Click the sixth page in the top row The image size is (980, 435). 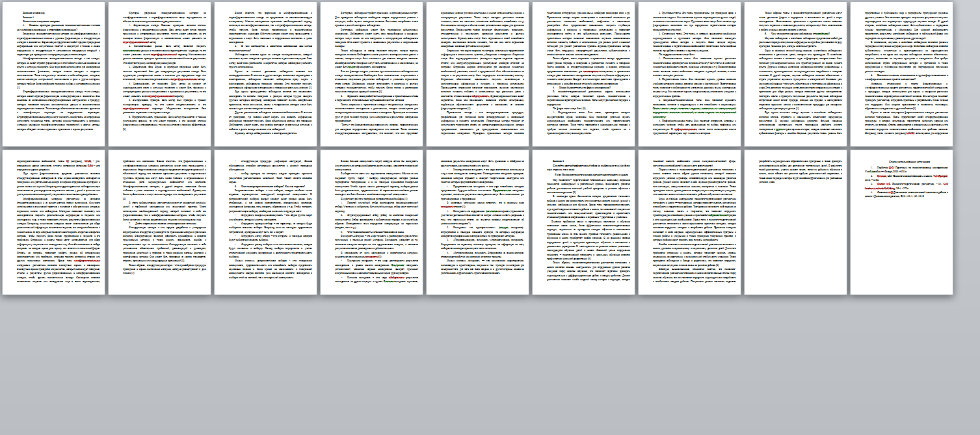[x=583, y=74]
